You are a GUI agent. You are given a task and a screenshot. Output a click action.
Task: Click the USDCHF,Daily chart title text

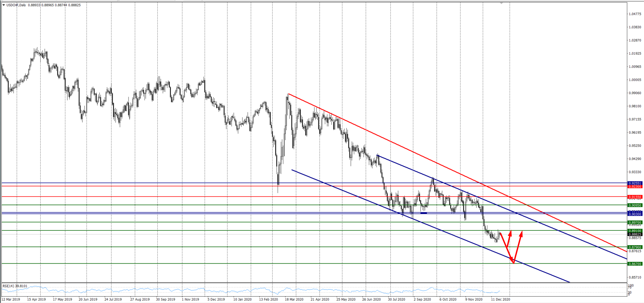point(16,5)
